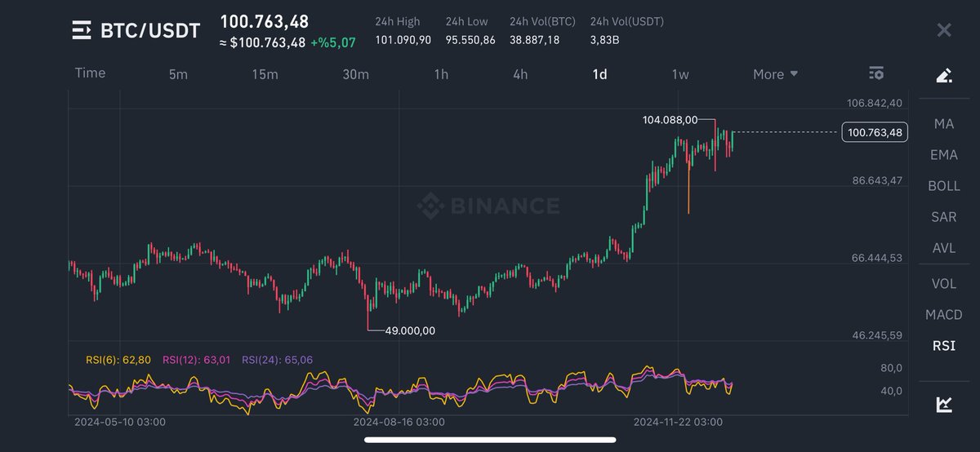Click the 104.088,00 high price marker
This screenshot has height=452, width=980.
click(x=670, y=120)
